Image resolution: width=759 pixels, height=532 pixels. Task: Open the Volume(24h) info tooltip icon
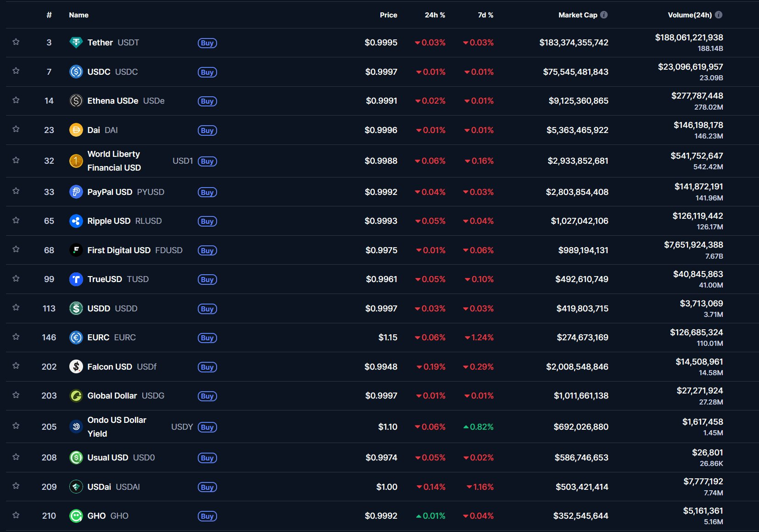[x=719, y=14]
